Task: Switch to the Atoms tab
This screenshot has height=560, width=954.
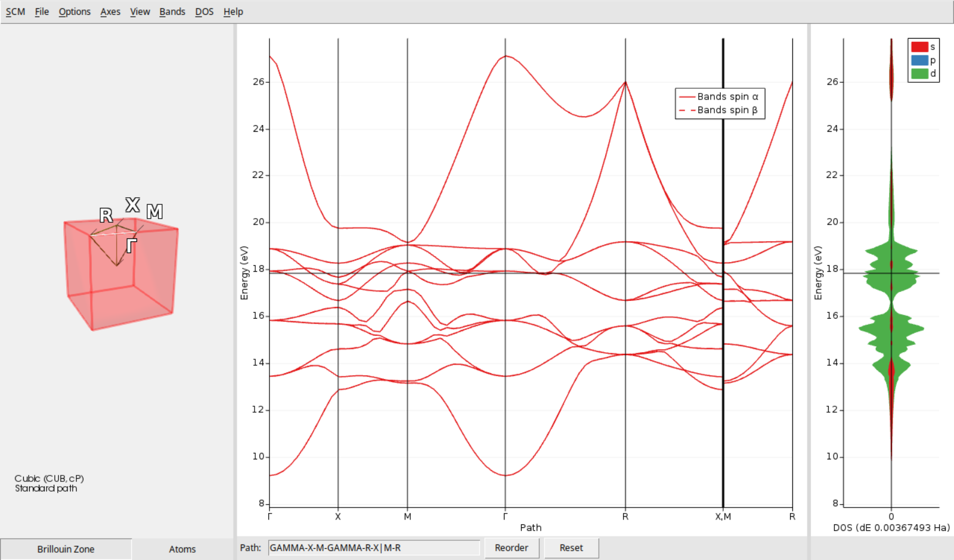Action: tap(182, 549)
